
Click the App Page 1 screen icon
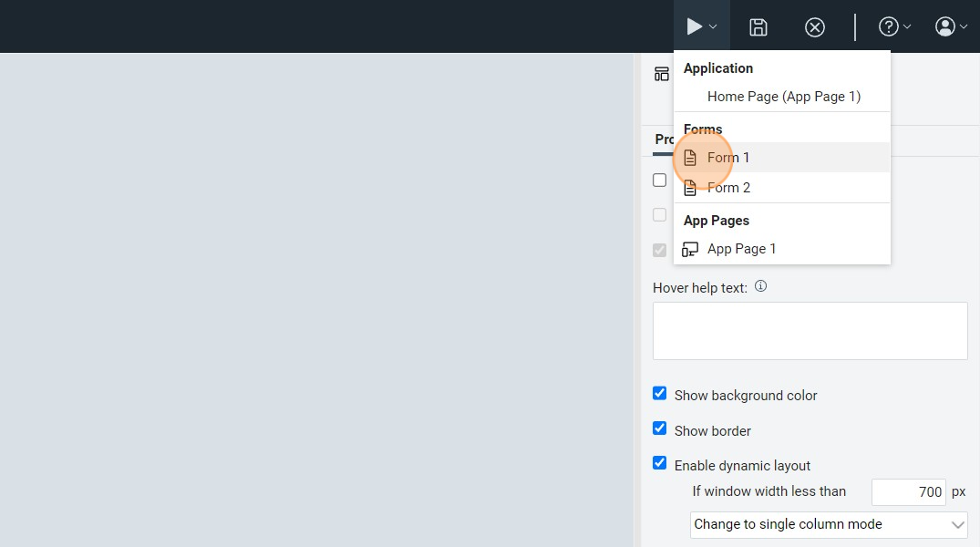[x=690, y=249]
